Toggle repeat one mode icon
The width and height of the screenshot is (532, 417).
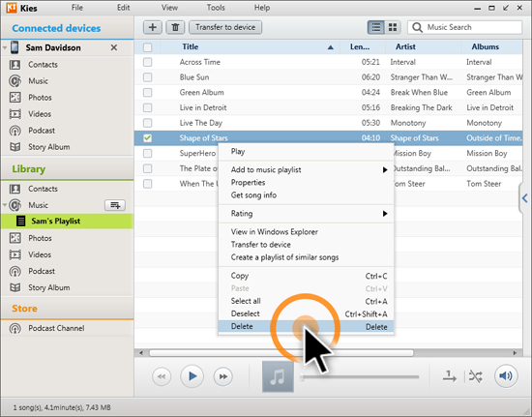pos(449,376)
